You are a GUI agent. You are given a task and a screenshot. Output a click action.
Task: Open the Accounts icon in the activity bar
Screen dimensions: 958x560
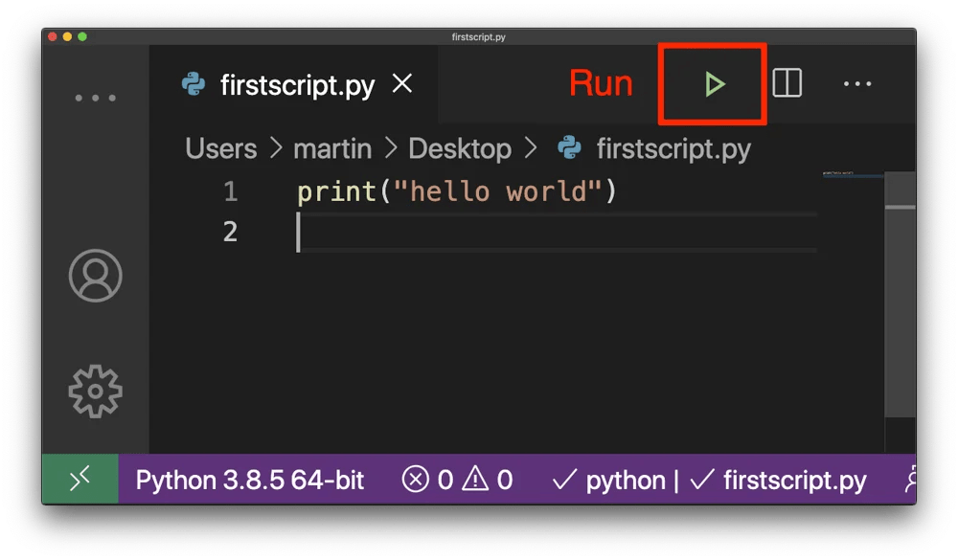95,277
